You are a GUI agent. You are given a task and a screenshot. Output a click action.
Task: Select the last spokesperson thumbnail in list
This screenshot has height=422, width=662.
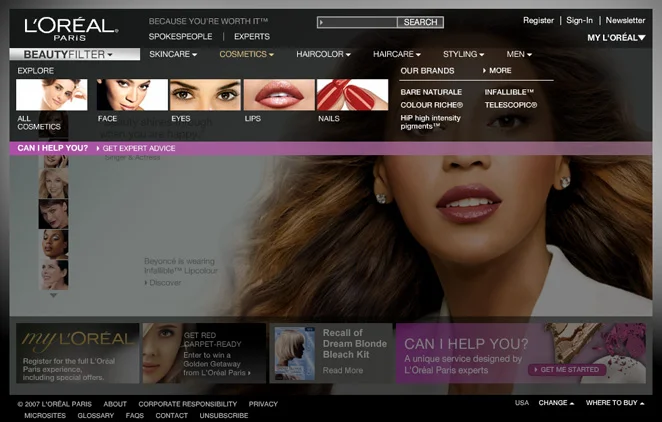[53, 275]
